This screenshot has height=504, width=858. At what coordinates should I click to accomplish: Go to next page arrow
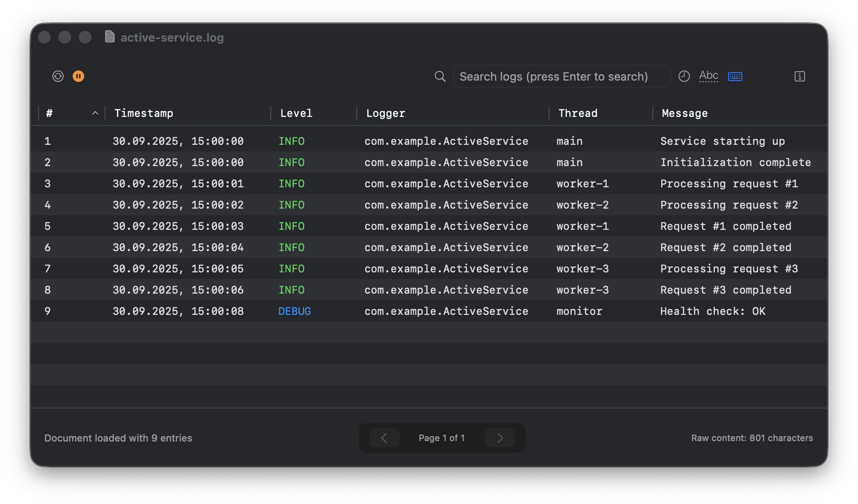coord(500,438)
